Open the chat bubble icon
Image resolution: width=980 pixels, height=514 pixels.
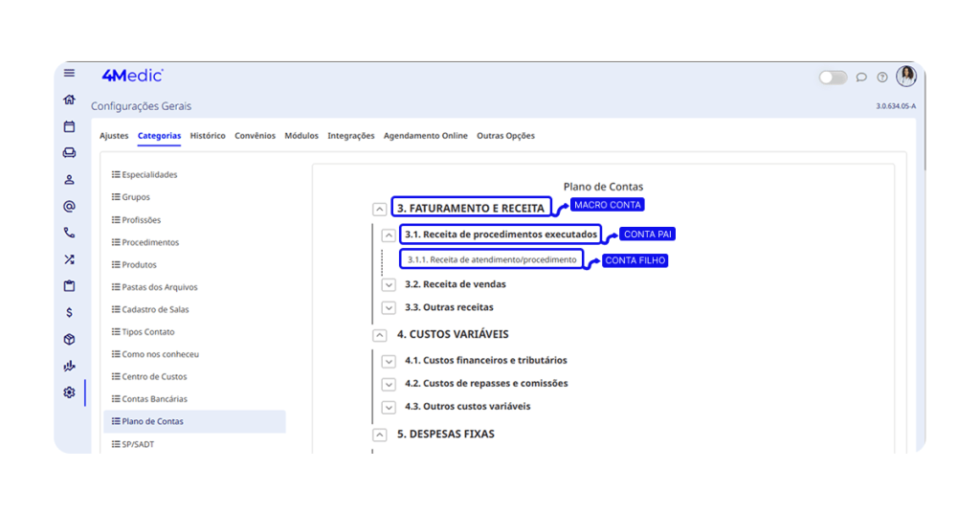(861, 78)
